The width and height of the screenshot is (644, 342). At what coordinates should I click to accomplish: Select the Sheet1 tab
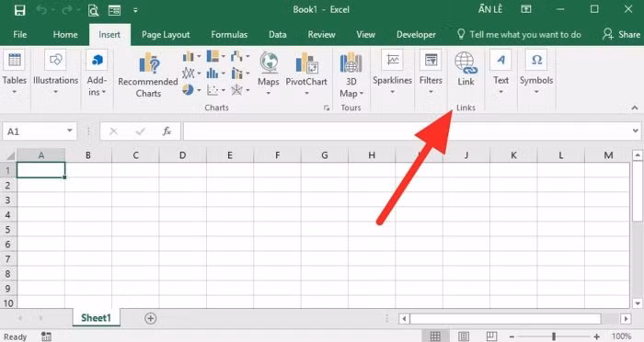pos(96,318)
